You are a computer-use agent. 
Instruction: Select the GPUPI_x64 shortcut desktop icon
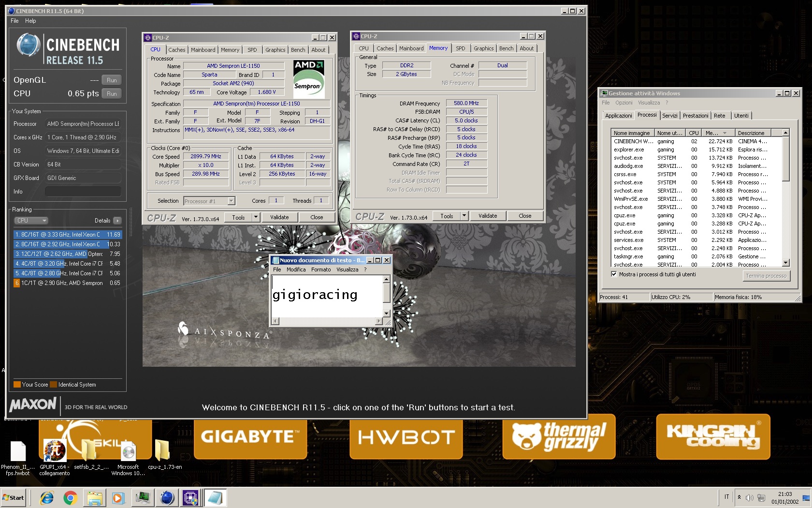(55, 458)
